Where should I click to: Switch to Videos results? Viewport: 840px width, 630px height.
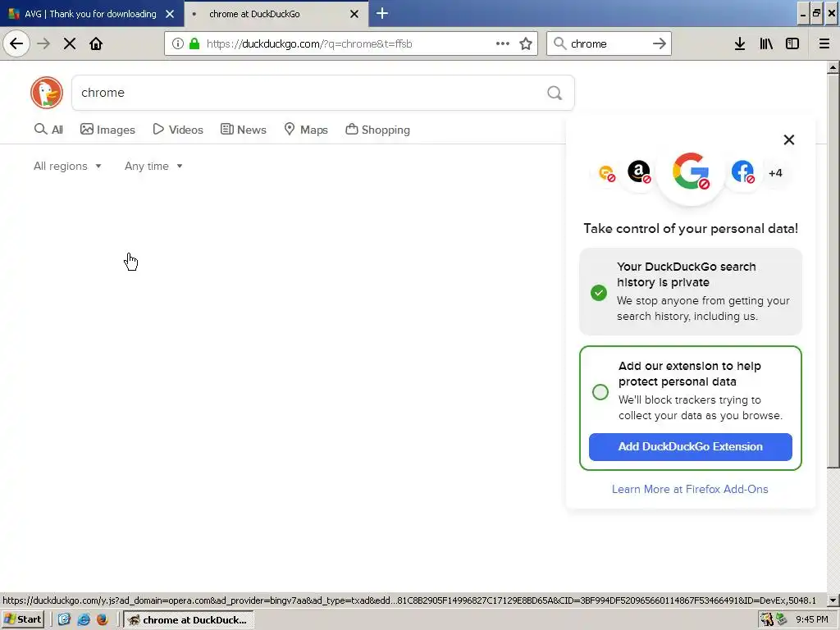tap(178, 130)
